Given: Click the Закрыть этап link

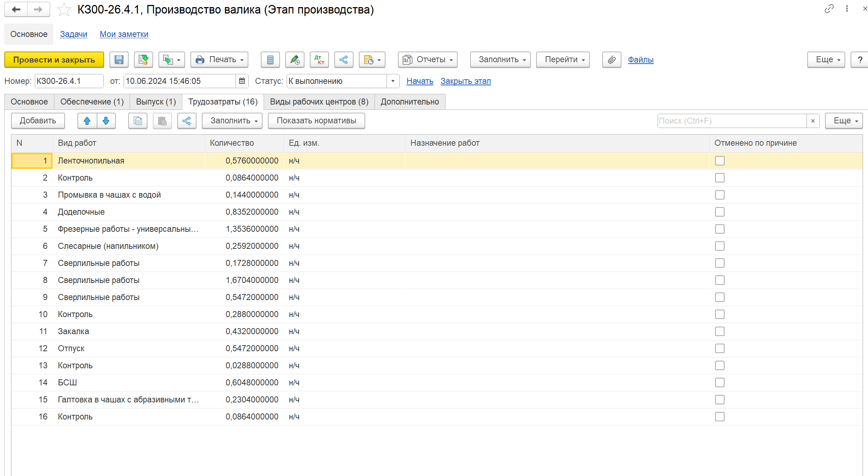Looking at the screenshot, I should tap(465, 81).
